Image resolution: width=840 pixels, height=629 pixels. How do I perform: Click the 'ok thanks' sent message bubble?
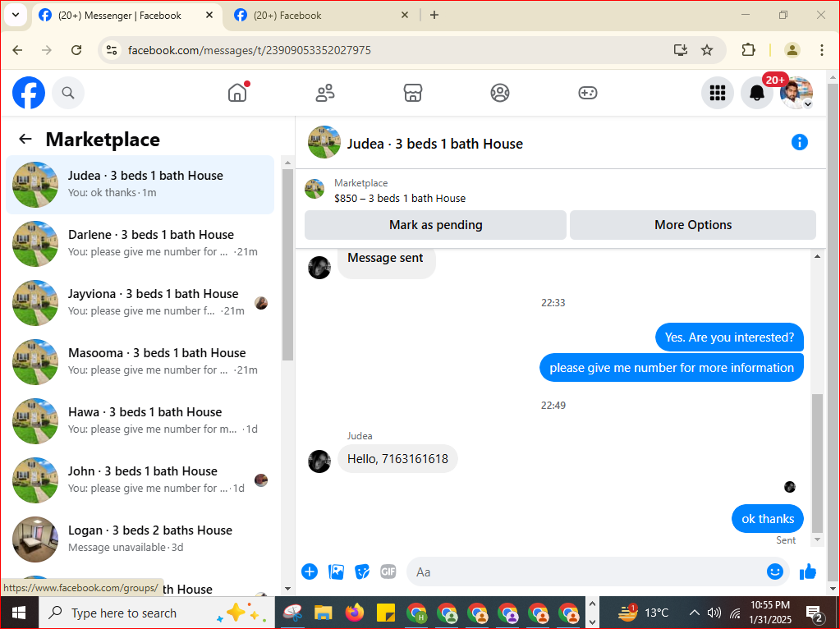point(768,519)
